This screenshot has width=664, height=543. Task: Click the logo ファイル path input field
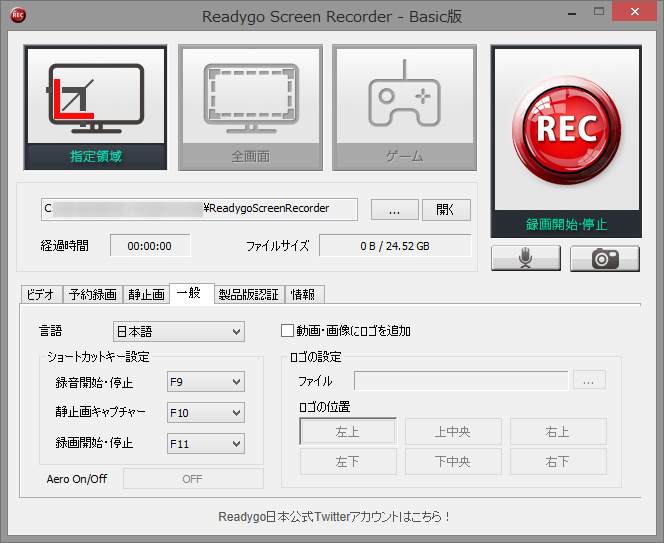click(x=461, y=381)
